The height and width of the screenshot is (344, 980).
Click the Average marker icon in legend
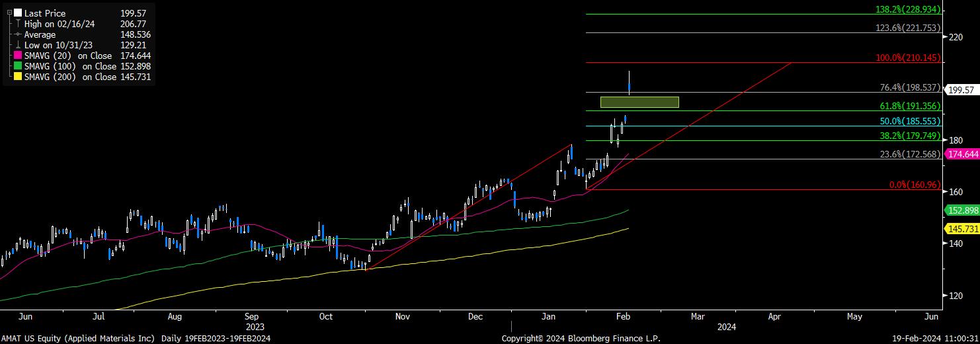(17, 34)
